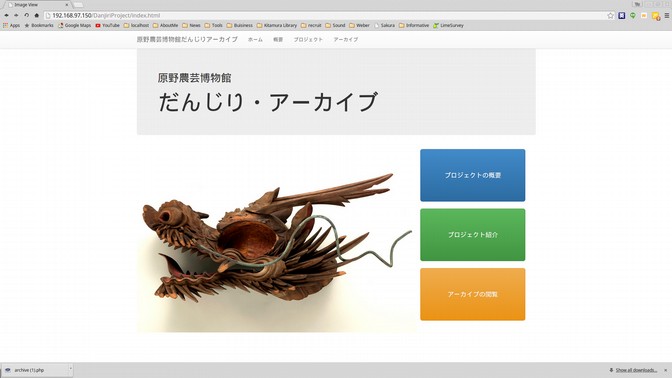The width and height of the screenshot is (672, 378).
Task: Open the Bookmarks star folder
Action: click(39, 25)
